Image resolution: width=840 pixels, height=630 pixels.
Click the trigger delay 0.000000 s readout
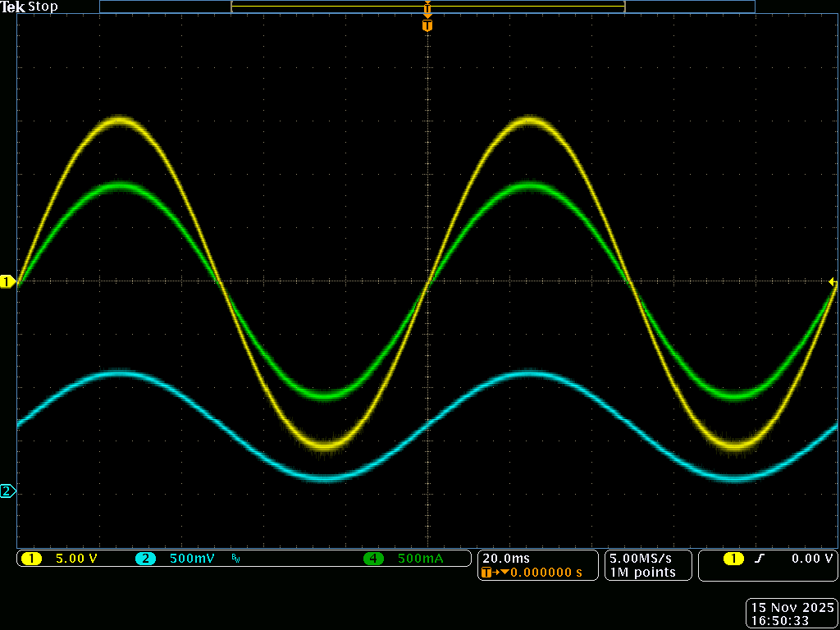tap(546, 572)
